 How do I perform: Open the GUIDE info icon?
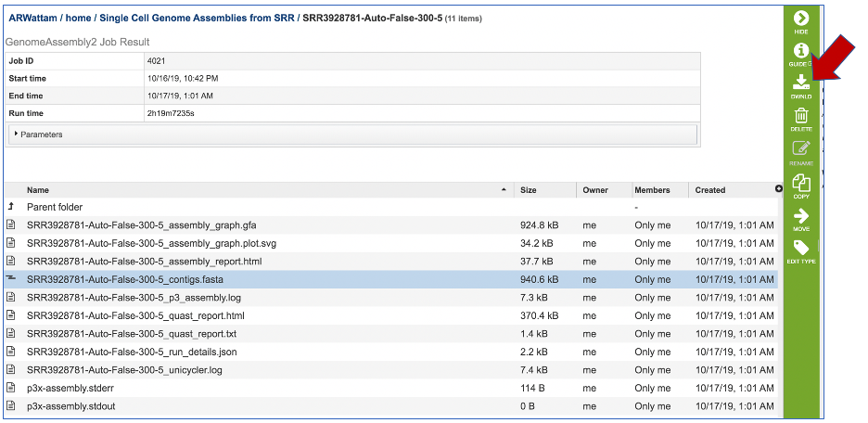click(801, 51)
